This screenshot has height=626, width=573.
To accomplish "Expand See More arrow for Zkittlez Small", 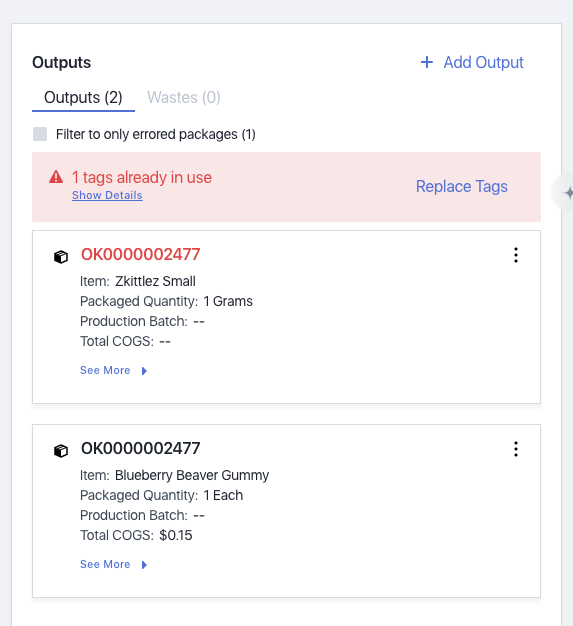I will pos(145,371).
